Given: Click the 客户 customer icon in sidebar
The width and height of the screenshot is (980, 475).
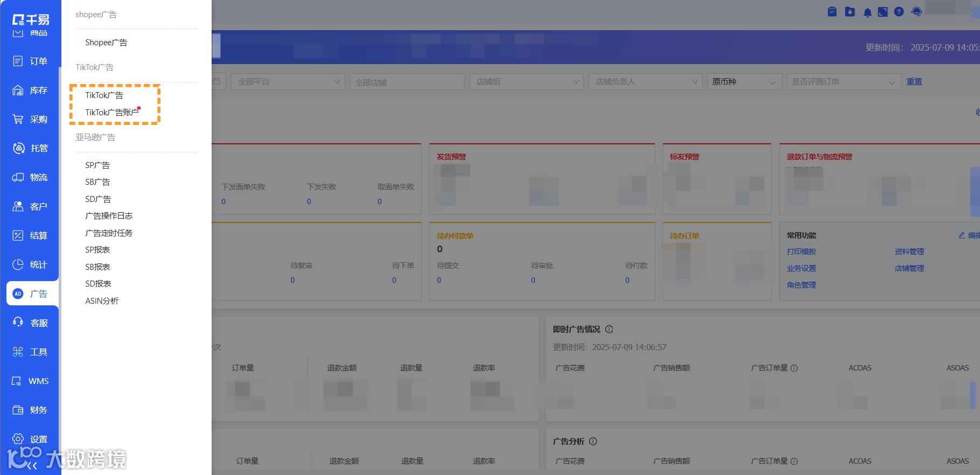Looking at the screenshot, I should click(x=18, y=206).
